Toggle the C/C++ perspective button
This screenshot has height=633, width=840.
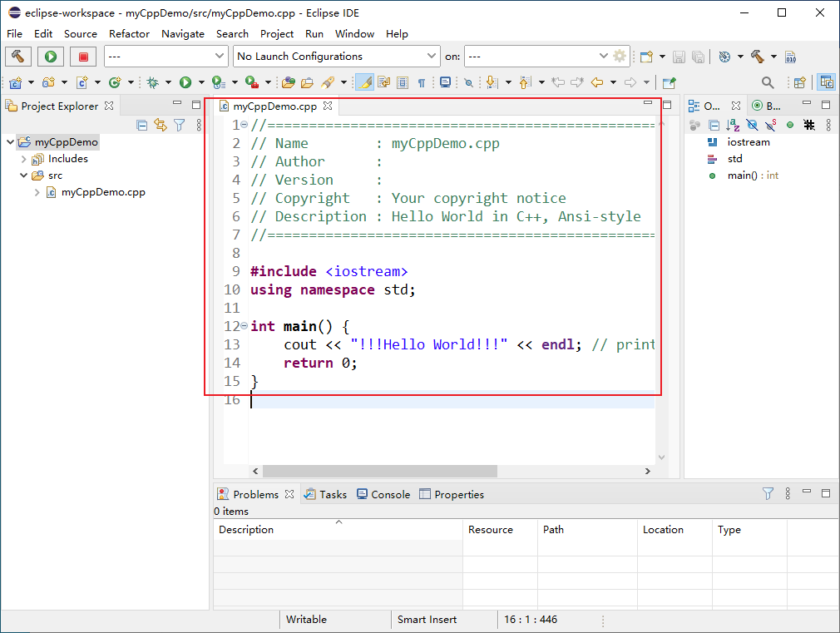tap(826, 82)
